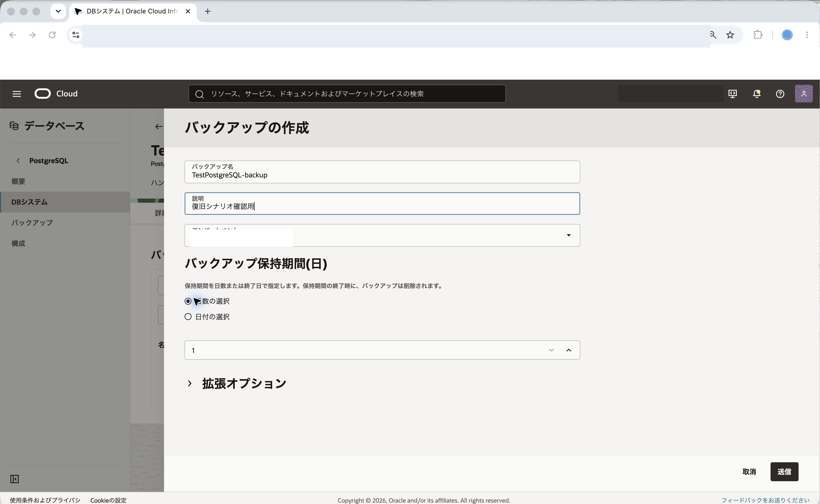820x504 pixels.
Task: Click the バックアップ保持期間(日) heading
Action: (256, 263)
